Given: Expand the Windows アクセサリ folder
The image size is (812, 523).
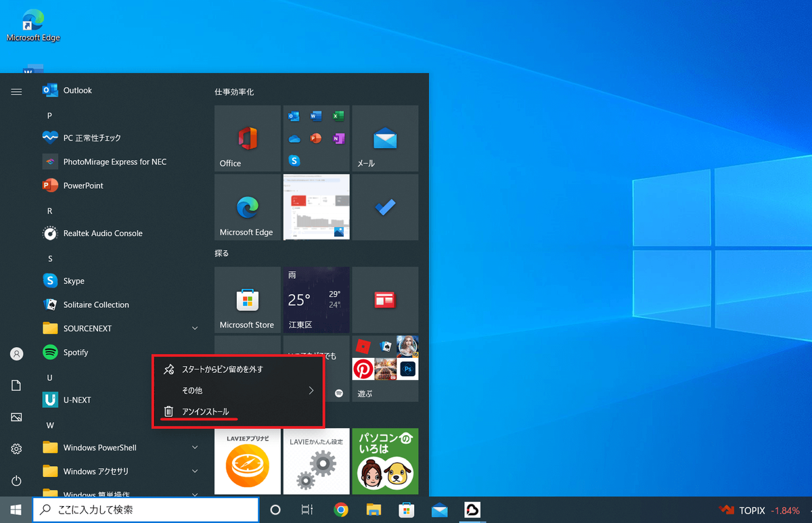Looking at the screenshot, I should coord(122,471).
